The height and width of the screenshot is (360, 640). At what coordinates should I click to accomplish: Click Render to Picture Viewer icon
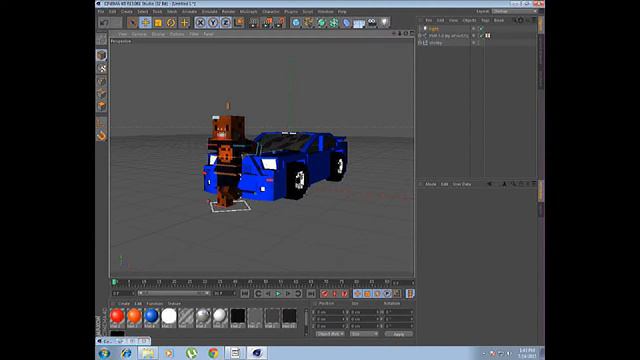267,23
